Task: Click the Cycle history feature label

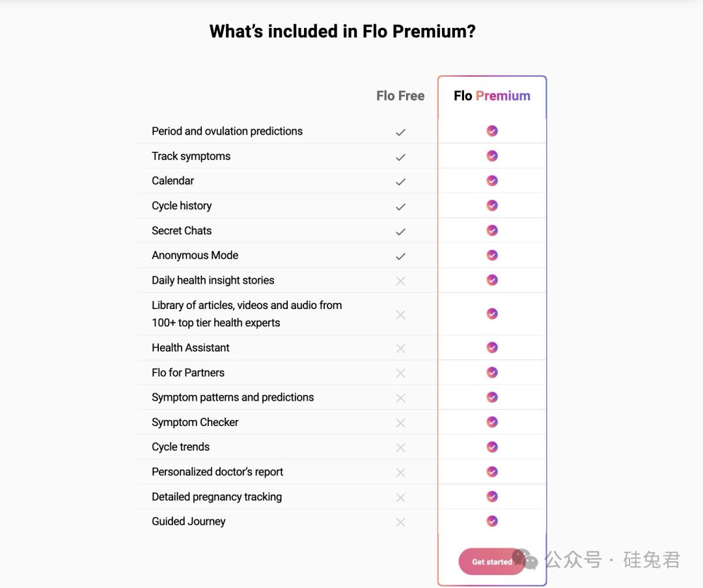Action: click(x=182, y=206)
